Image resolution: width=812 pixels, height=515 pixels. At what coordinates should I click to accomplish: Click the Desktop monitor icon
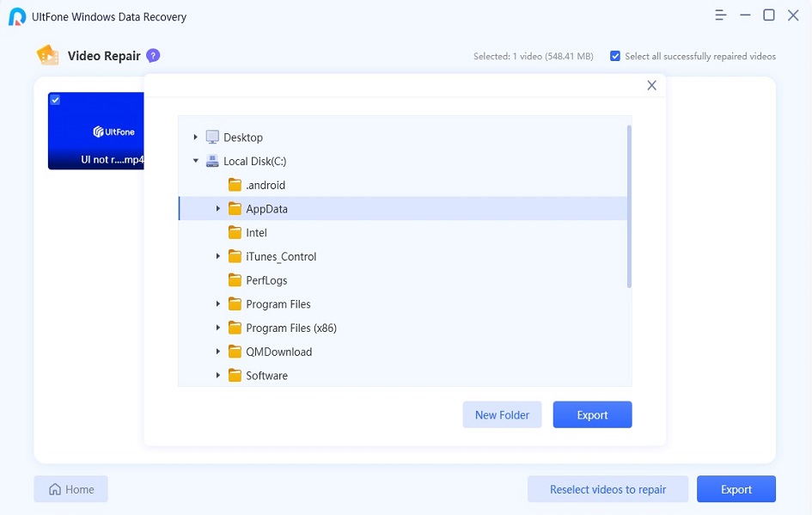pos(212,137)
